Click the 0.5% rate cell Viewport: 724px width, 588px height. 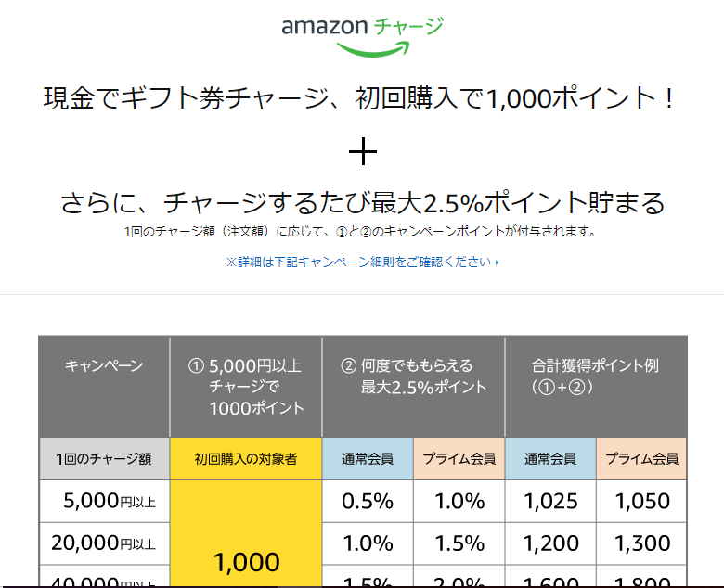tap(368, 502)
